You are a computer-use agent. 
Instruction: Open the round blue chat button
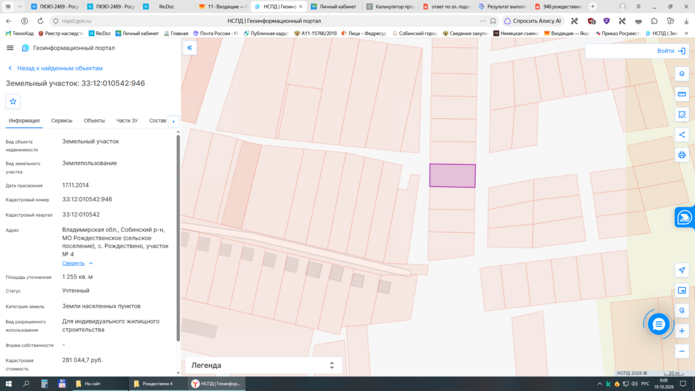click(658, 324)
